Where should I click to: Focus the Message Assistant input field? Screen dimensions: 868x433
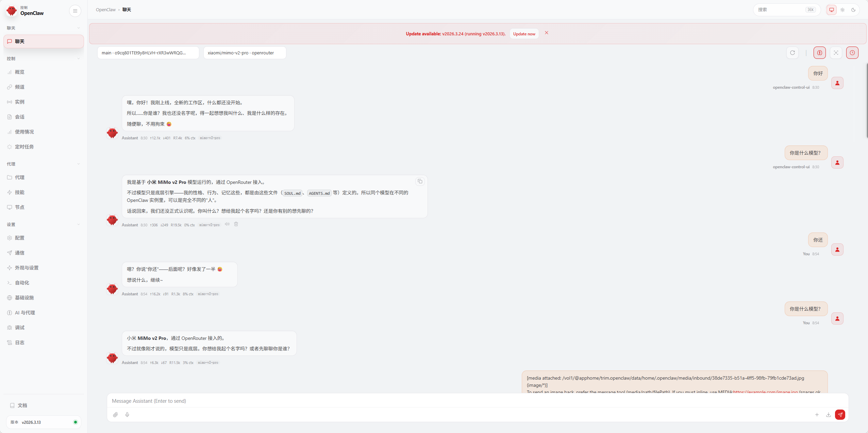pos(478,401)
